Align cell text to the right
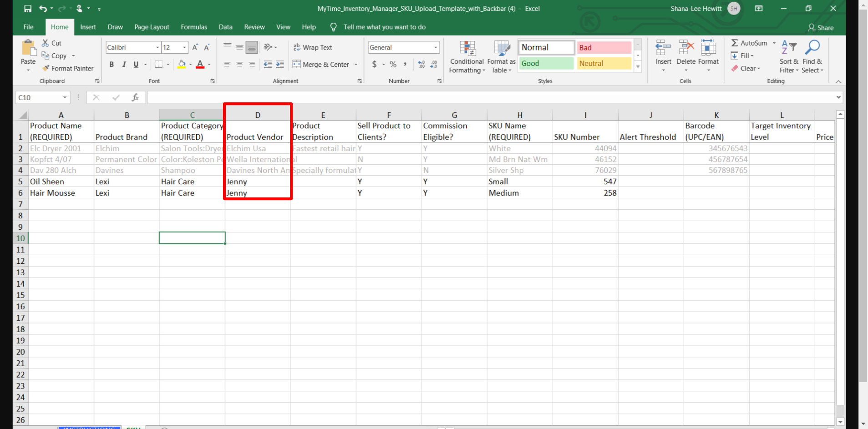 (252, 65)
